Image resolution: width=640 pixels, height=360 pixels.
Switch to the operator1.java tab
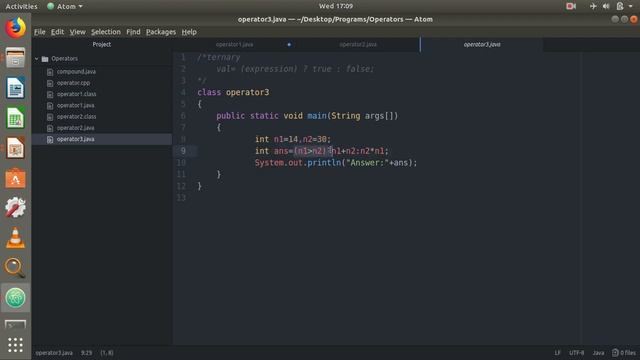tap(234, 44)
